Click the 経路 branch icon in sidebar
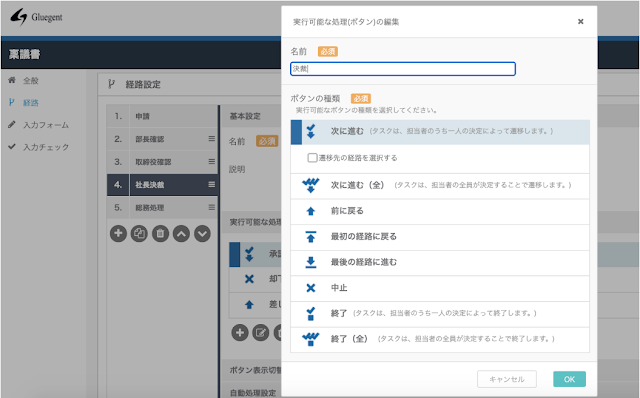 click(12, 102)
